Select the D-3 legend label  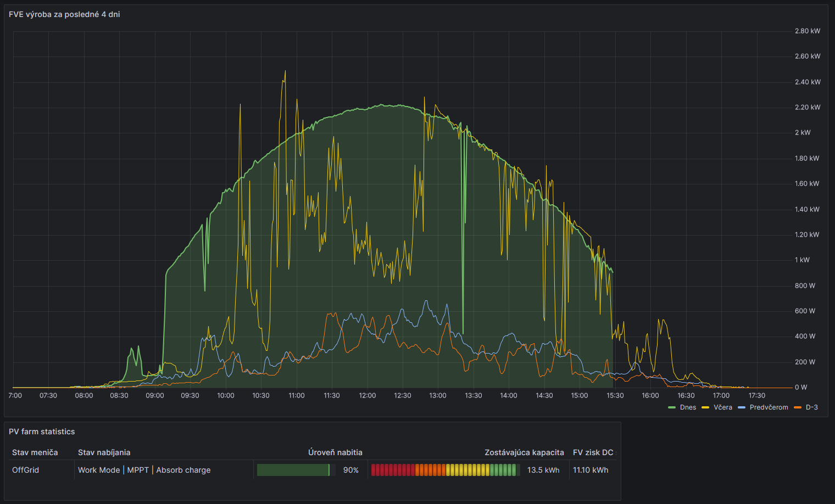pyautogui.click(x=811, y=407)
